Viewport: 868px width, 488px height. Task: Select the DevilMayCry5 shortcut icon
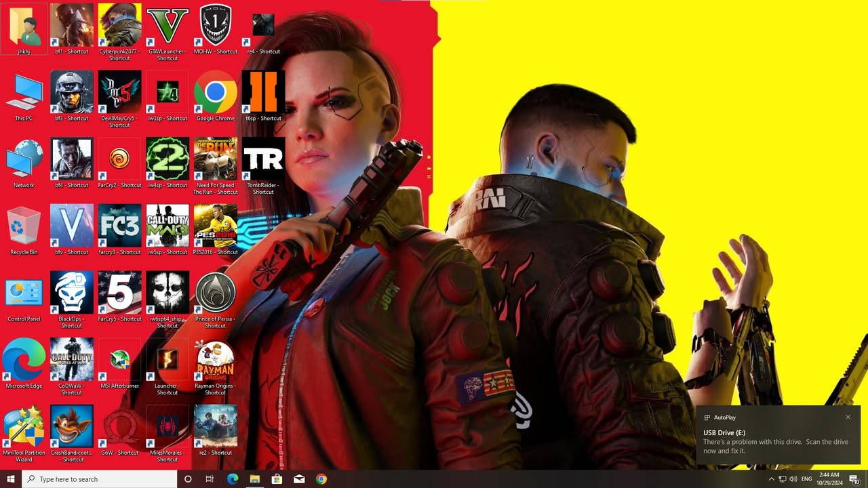point(119,100)
